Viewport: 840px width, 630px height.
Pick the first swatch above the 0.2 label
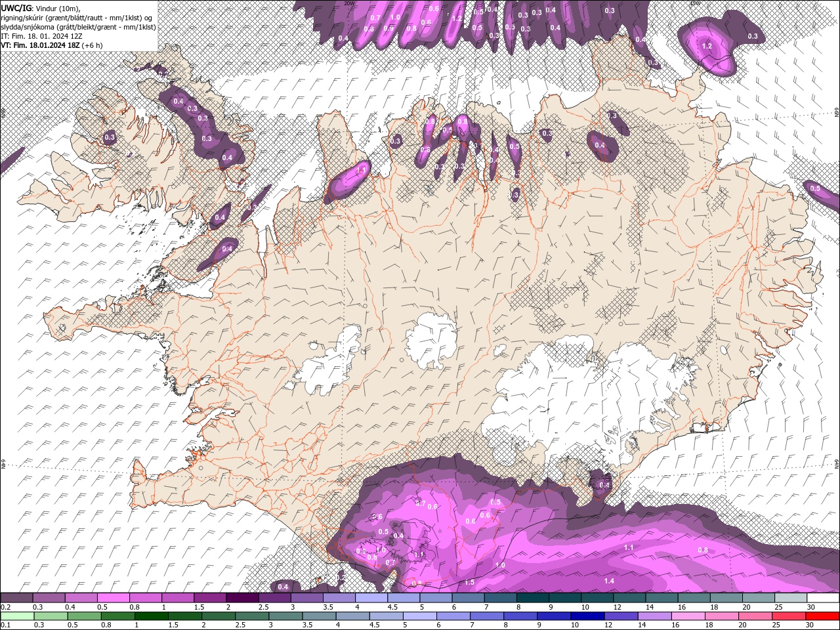coord(16,598)
